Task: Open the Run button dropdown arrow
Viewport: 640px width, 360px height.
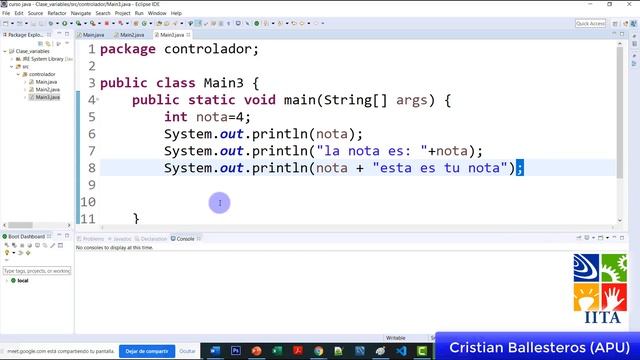Action: coord(71,23)
